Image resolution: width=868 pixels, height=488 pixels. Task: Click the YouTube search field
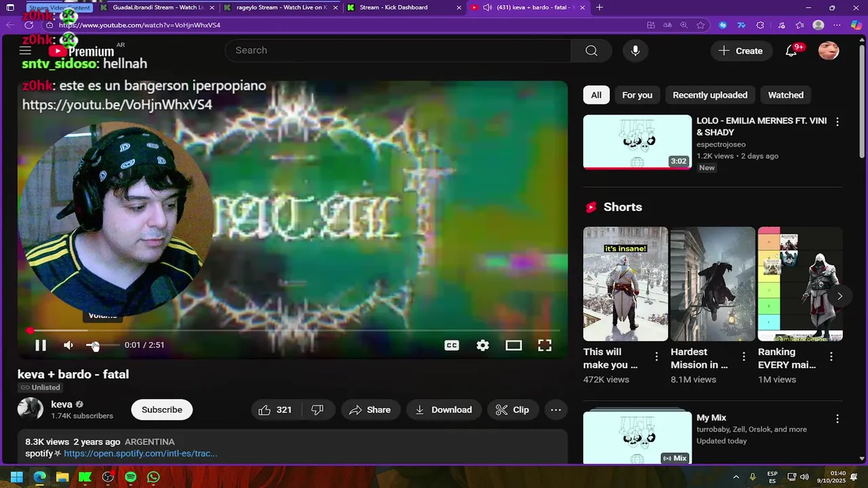(397, 50)
